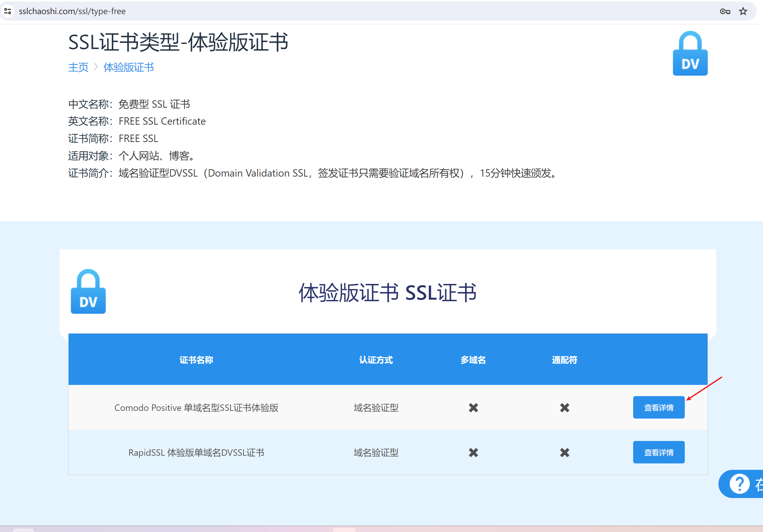The width and height of the screenshot is (763, 532).
Task: Click the 多域名 column header
Action: (x=473, y=360)
